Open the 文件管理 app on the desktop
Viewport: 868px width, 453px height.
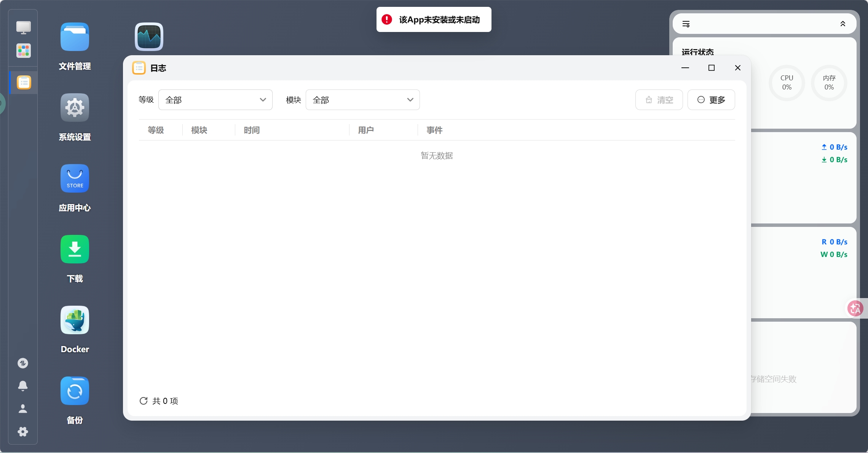[74, 37]
